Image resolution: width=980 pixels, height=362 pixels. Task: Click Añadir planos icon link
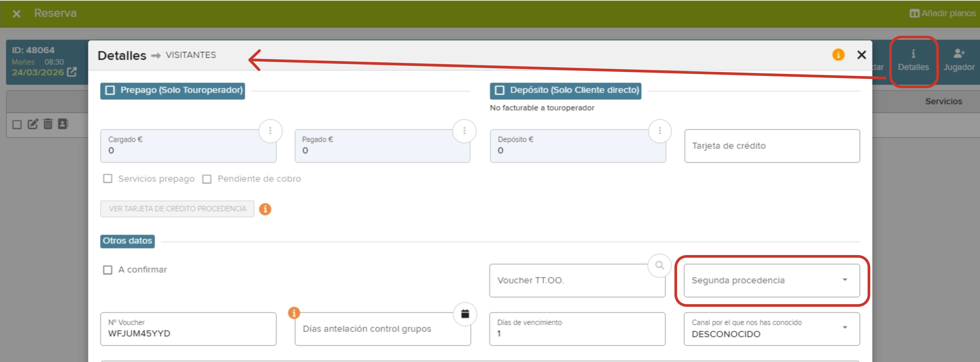pyautogui.click(x=942, y=13)
